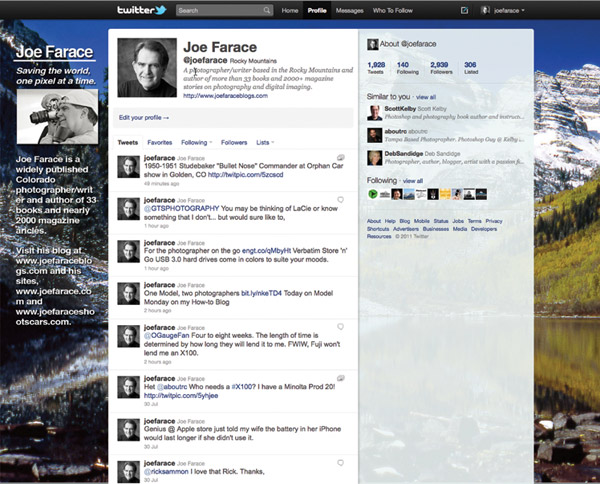Screen dimensions: 600x484
Task: Click the bubble icon on the @GTSPHOTOGRAPHY tweet
Action: tap(340, 199)
